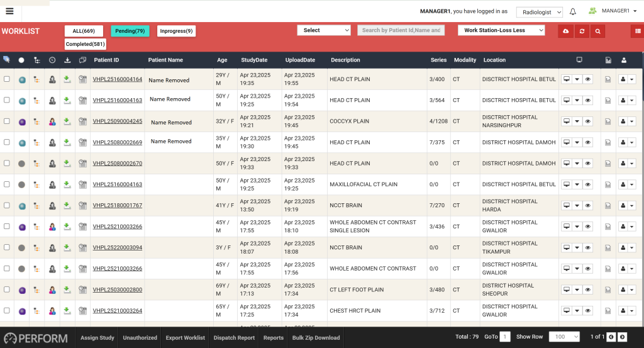Open the Radiologist role dropdown
The image size is (644, 348).
click(539, 12)
